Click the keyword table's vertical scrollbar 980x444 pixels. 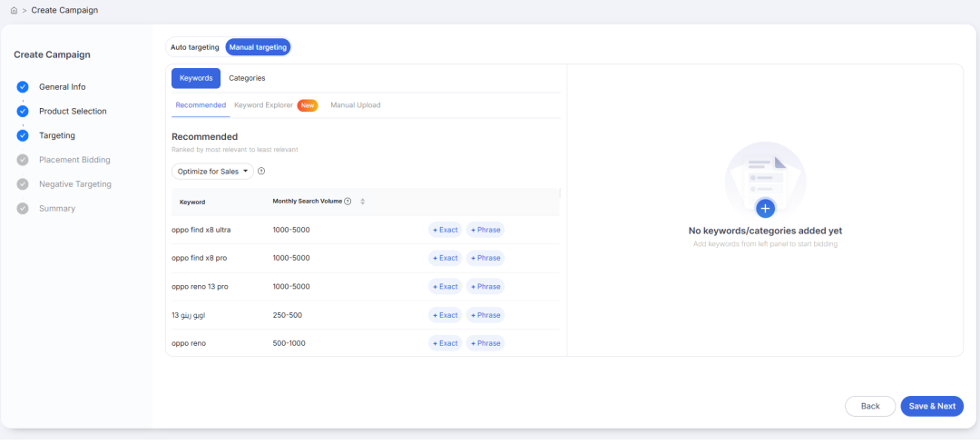560,193
